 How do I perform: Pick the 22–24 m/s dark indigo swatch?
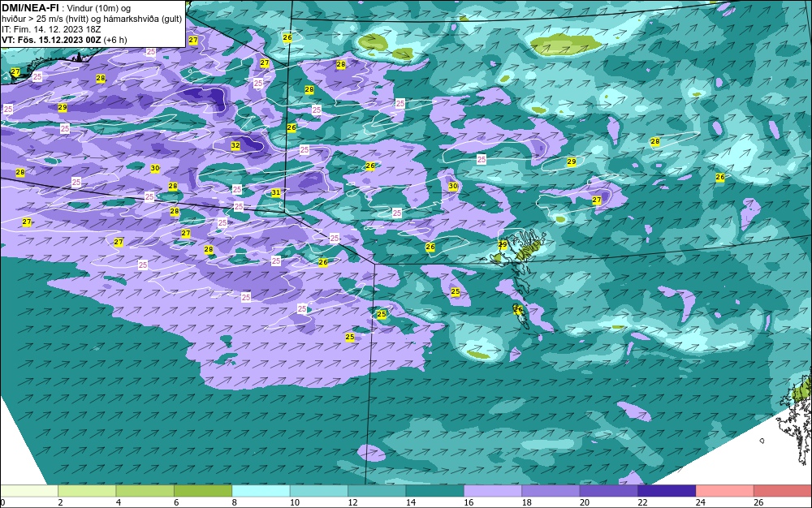click(x=667, y=491)
